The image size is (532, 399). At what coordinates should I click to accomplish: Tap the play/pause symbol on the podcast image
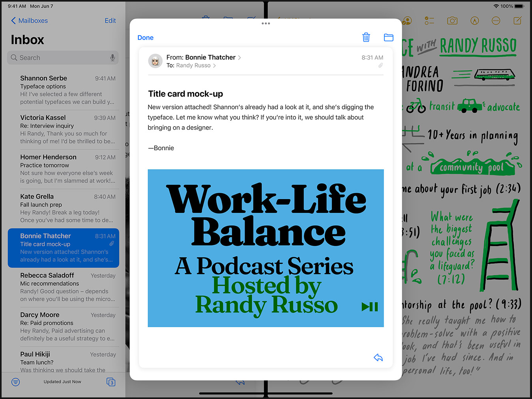pyautogui.click(x=370, y=307)
